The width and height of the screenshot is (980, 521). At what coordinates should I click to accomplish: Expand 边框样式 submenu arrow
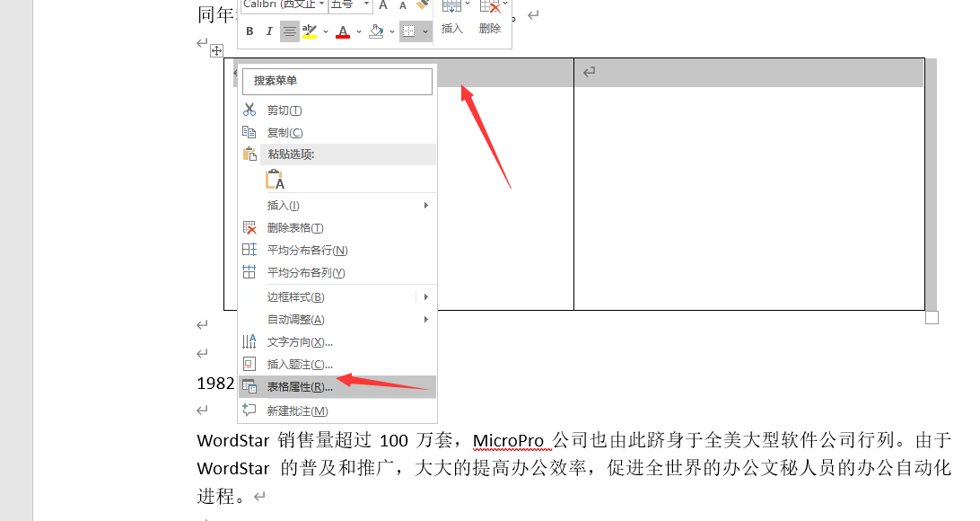(x=426, y=297)
